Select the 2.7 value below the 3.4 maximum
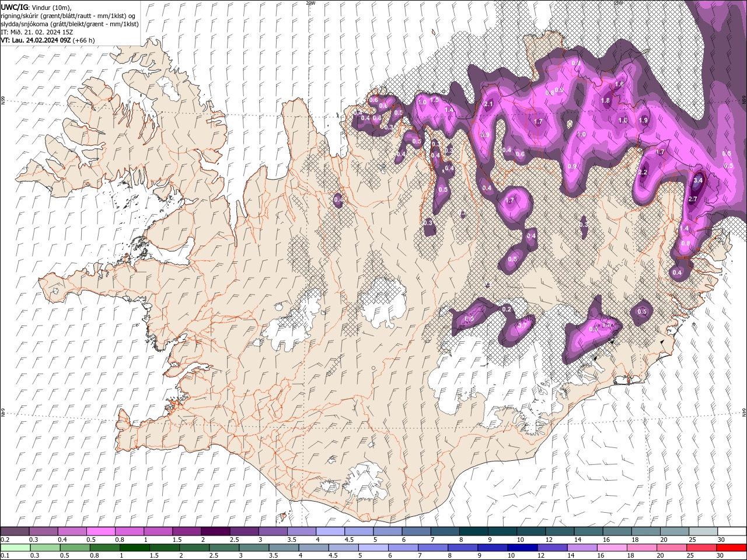 tap(693, 199)
